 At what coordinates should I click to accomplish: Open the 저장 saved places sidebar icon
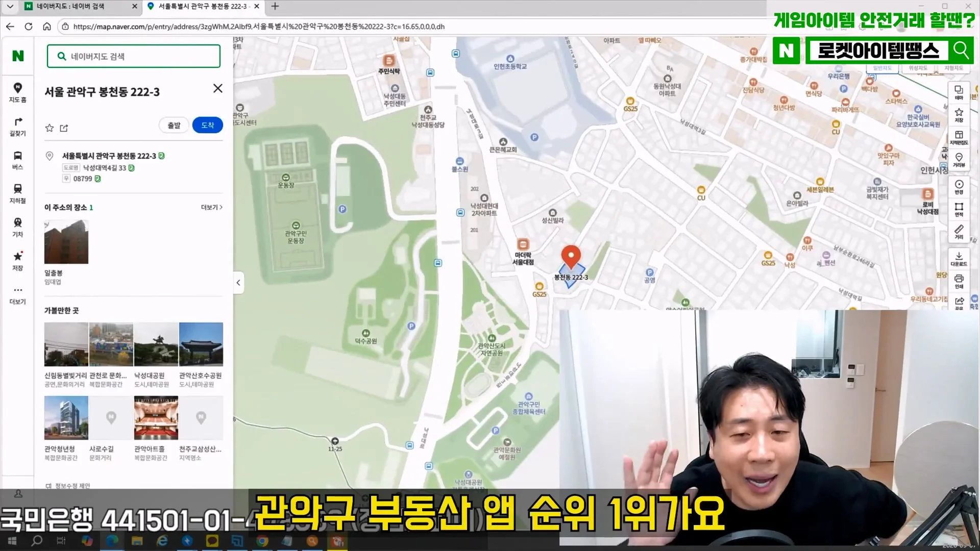tap(17, 261)
